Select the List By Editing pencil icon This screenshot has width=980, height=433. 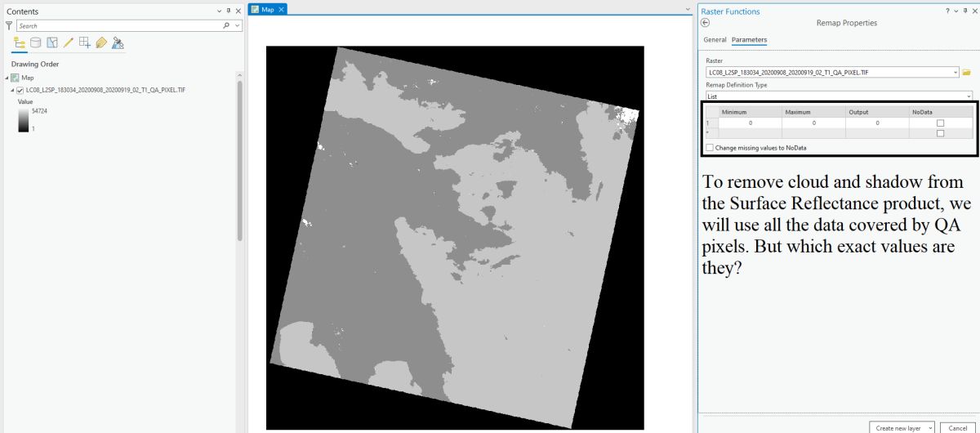pyautogui.click(x=69, y=42)
